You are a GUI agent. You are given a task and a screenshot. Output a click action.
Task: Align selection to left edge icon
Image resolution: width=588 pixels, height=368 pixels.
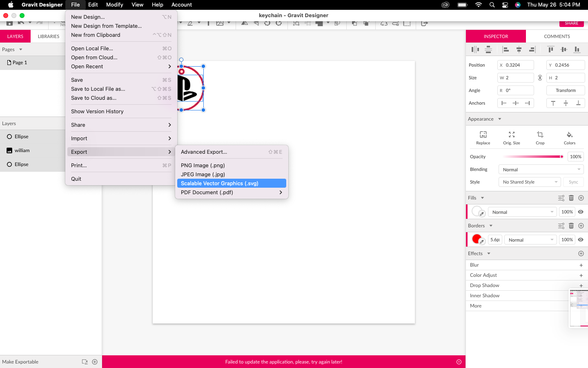[x=506, y=49]
